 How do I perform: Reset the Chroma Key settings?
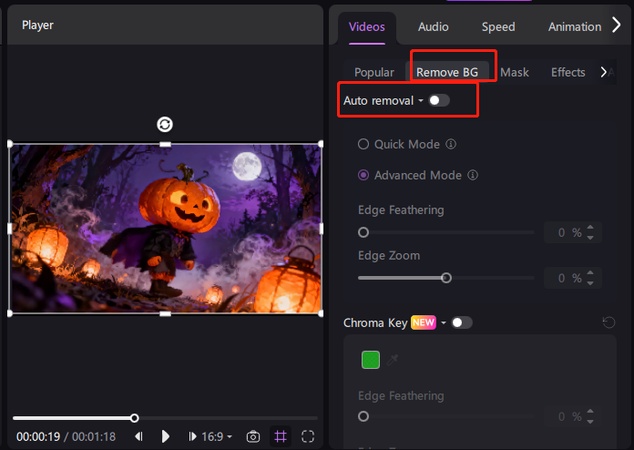point(609,323)
